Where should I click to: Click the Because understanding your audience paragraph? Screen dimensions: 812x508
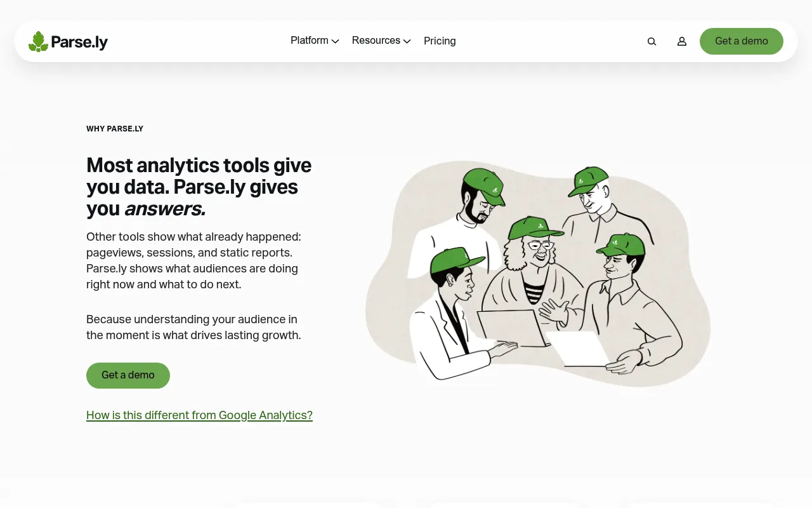tap(193, 327)
